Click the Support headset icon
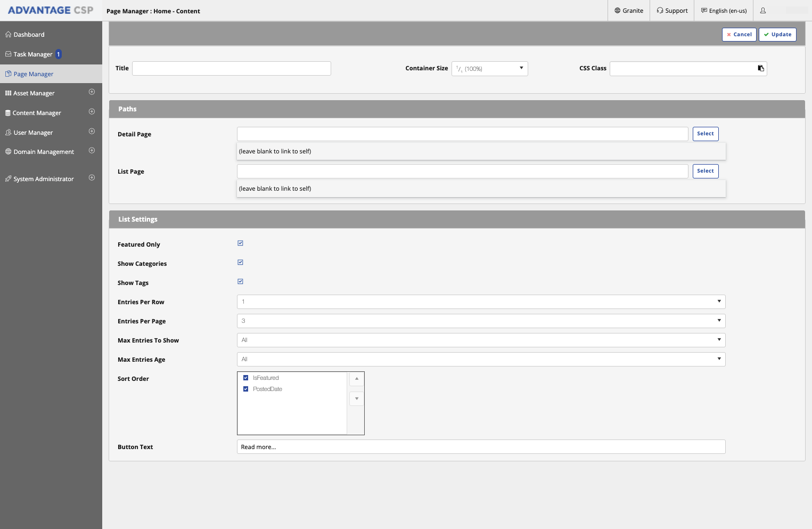 (x=660, y=11)
